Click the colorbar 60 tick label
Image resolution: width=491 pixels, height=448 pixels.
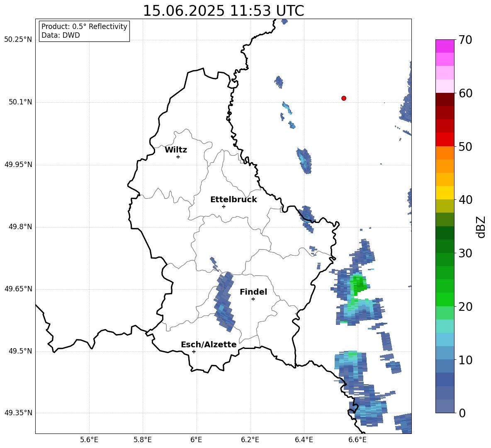pyautogui.click(x=466, y=93)
